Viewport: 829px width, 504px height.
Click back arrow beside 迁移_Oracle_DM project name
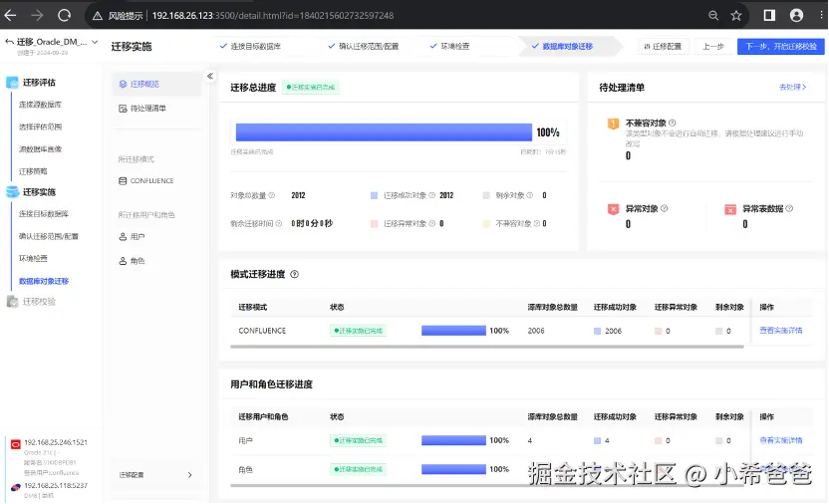click(x=10, y=41)
